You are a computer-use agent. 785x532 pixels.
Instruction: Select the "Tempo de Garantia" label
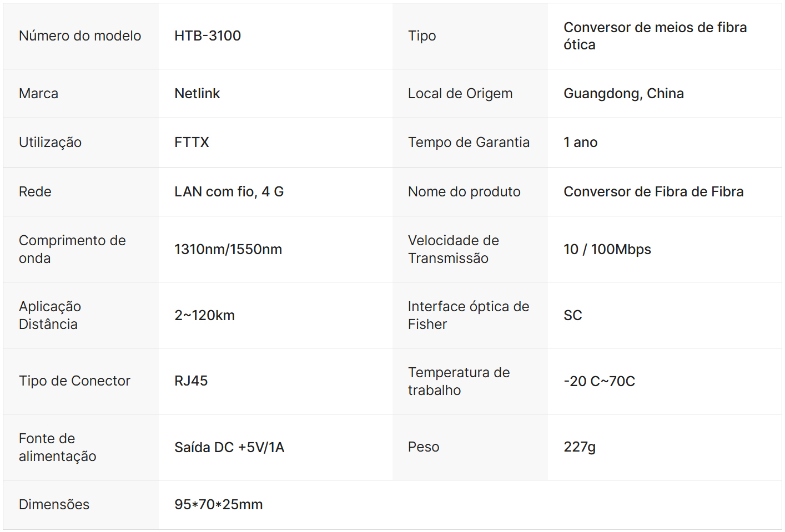469,143
